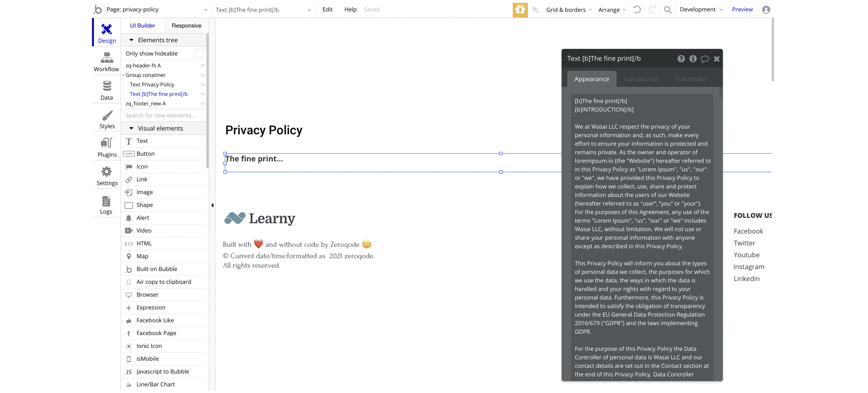Toggle visibility of zq_footer_new A
The width and height of the screenshot is (868, 393).
click(203, 103)
